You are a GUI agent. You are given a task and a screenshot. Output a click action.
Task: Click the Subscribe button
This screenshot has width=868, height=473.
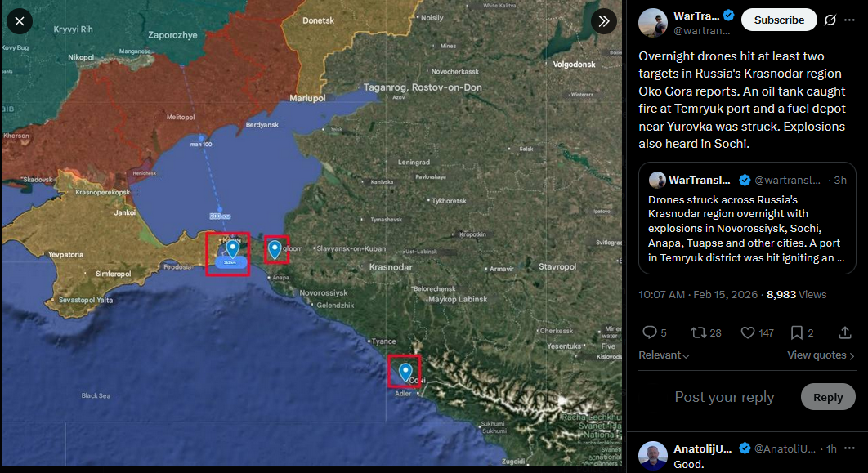point(779,20)
